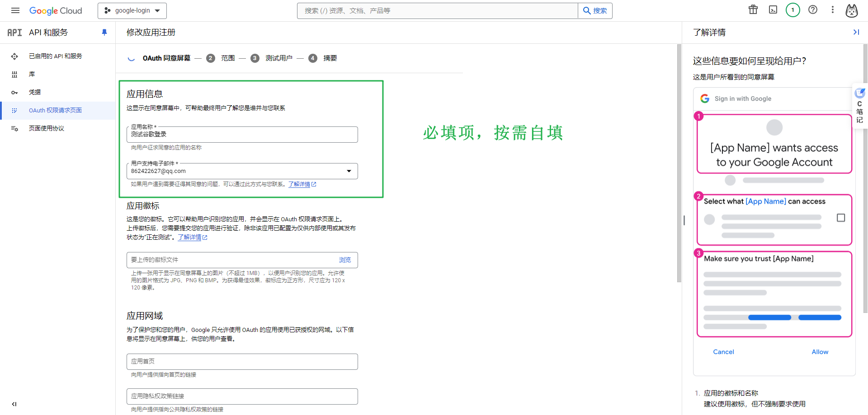The width and height of the screenshot is (868, 415).
Task: Activate the Cloud Shell terminal icon
Action: point(773,9)
